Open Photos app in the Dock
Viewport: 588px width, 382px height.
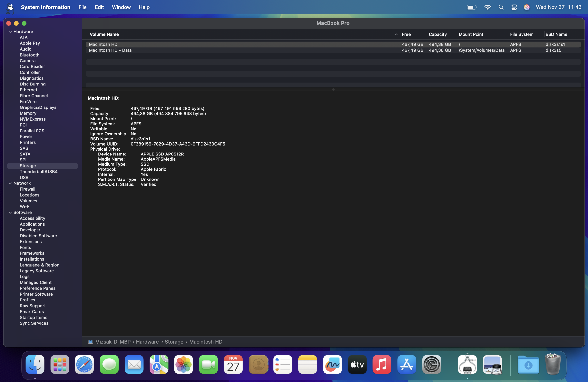point(184,364)
